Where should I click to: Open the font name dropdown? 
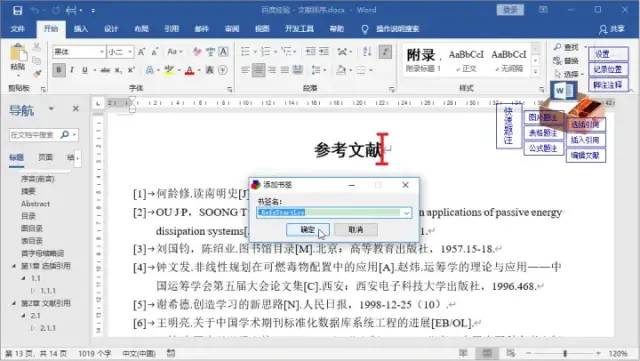pos(102,52)
